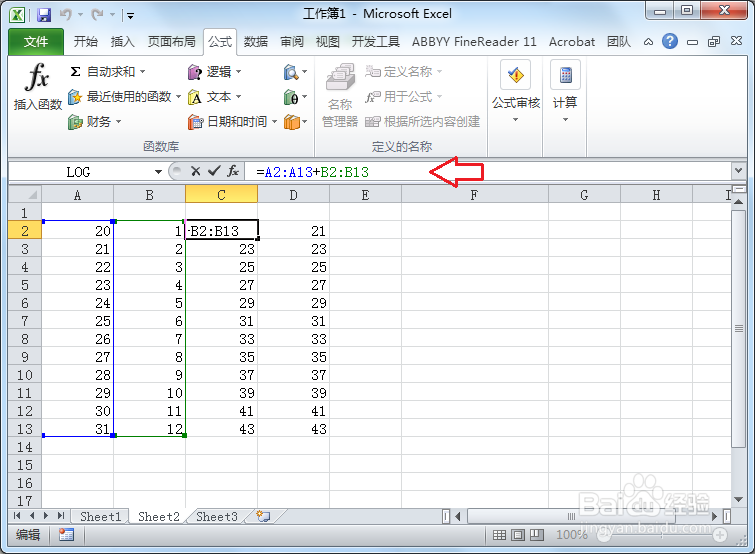Expand the Undo history dropdown arrow

tap(80, 15)
